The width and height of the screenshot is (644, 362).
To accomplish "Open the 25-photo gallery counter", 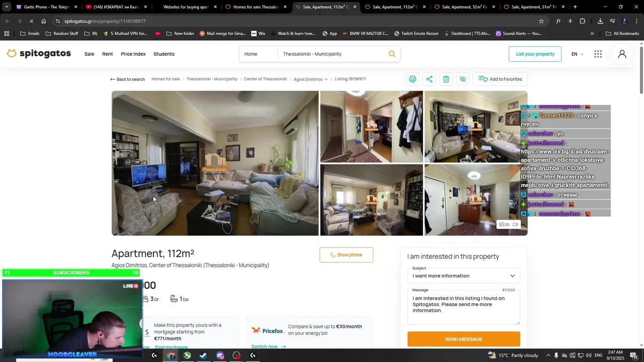I will [504, 224].
